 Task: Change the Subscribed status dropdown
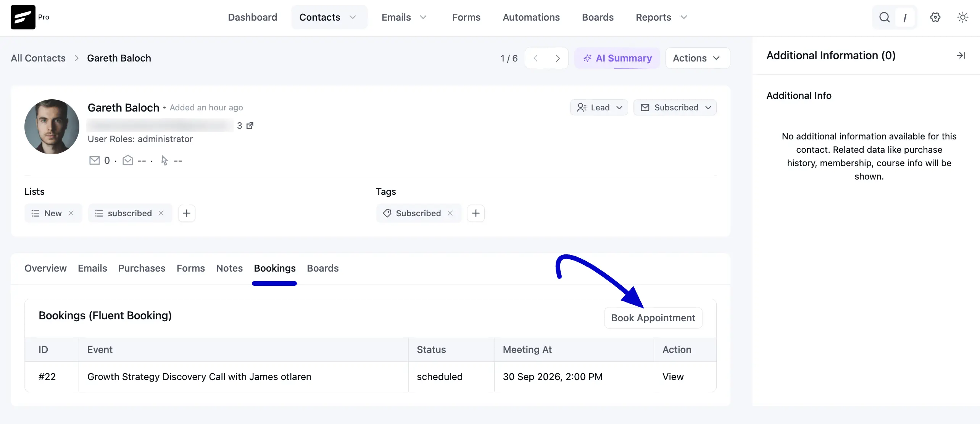tap(675, 107)
